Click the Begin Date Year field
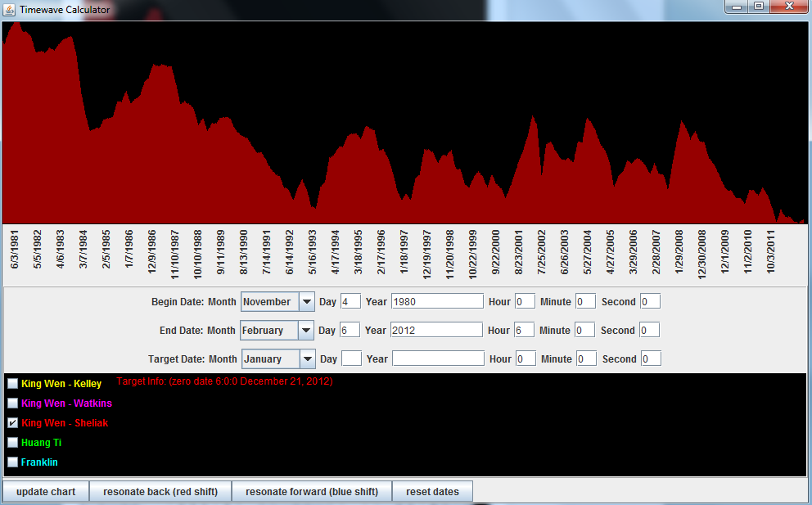This screenshot has width=812, height=505. click(437, 302)
